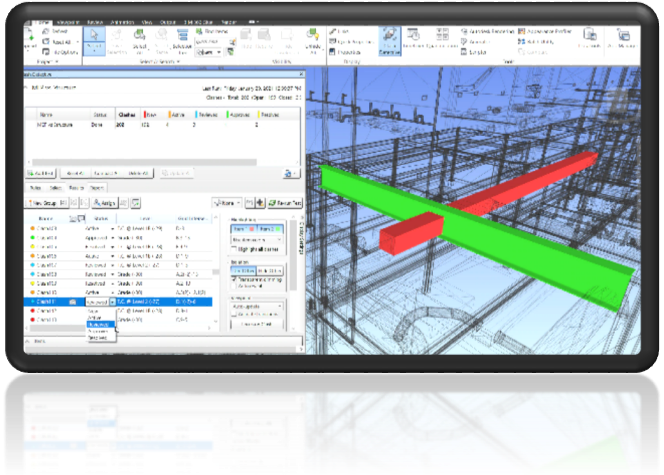Open status dropdown for the Approved clash
Image resolution: width=664 pixels, height=475 pixels.
point(113,238)
